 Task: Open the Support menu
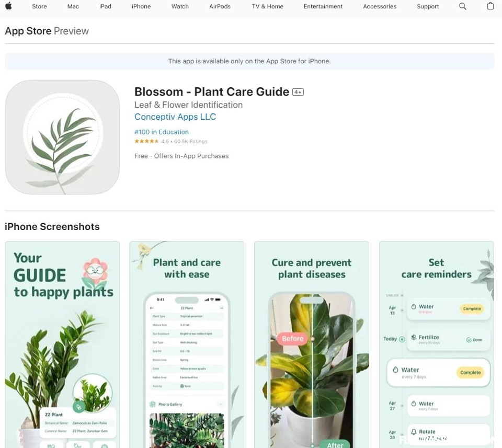coord(428,6)
